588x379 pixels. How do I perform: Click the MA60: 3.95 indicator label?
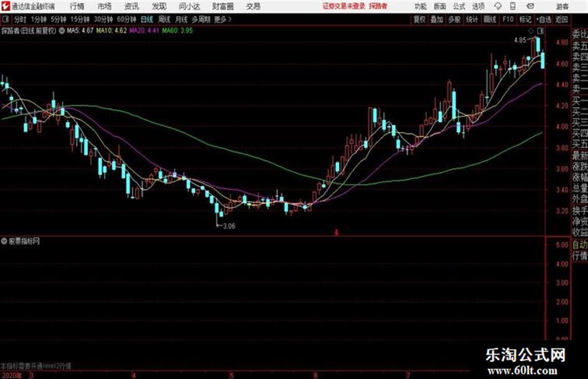177,30
